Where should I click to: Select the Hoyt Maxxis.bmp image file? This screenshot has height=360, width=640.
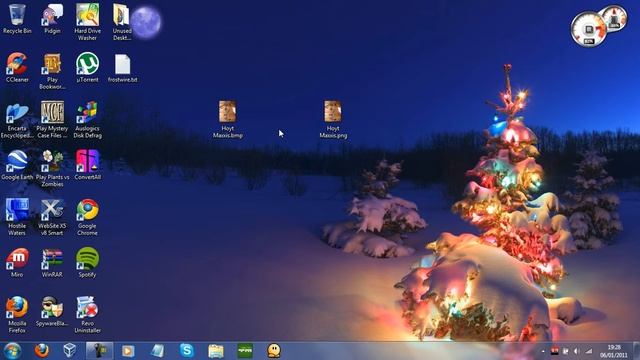click(228, 119)
